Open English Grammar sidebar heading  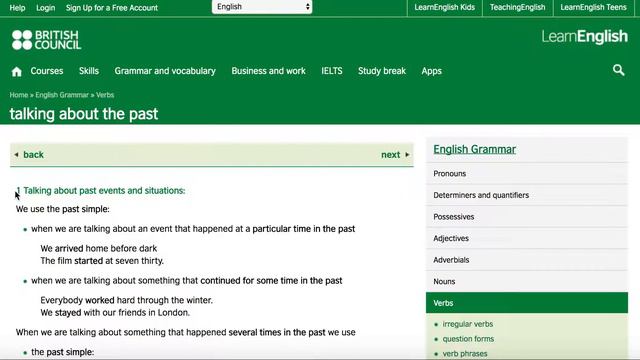[474, 149]
